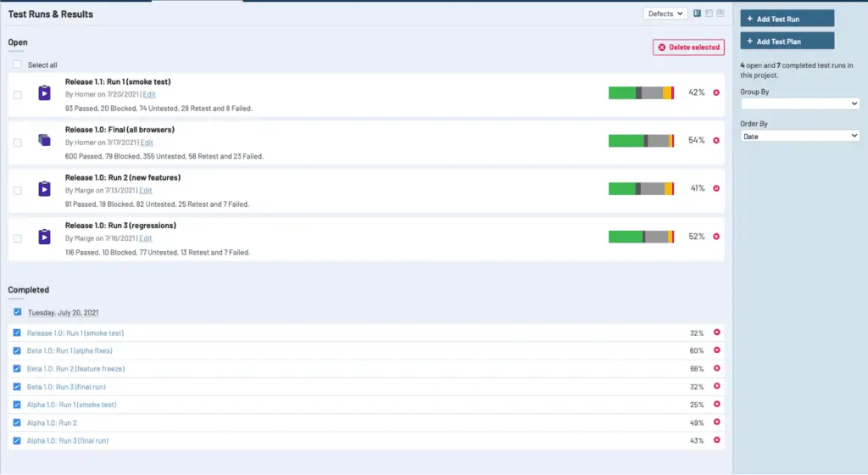Screen dimensions: 868x475
Task: Open Beta 1.0: Run 3 (final run) link
Action: pos(66,387)
